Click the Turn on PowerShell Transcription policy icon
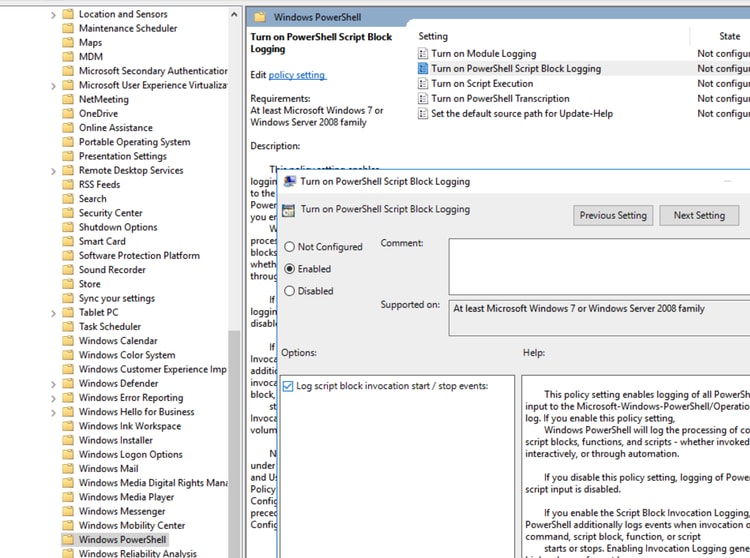The height and width of the screenshot is (558, 750). point(423,99)
